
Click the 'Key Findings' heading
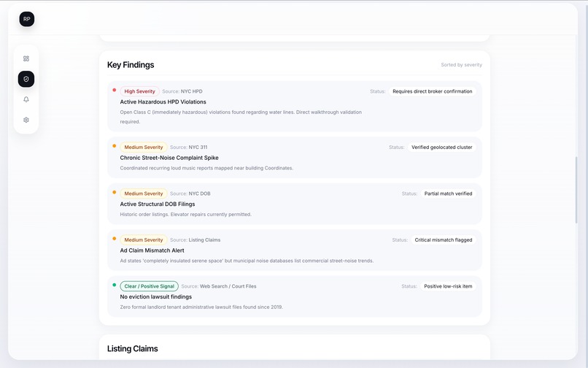tap(131, 64)
